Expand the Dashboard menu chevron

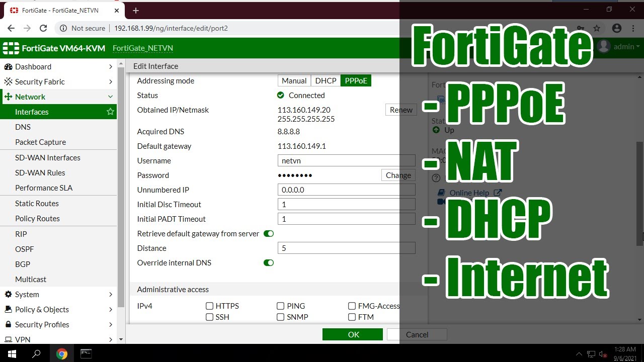[x=111, y=67]
